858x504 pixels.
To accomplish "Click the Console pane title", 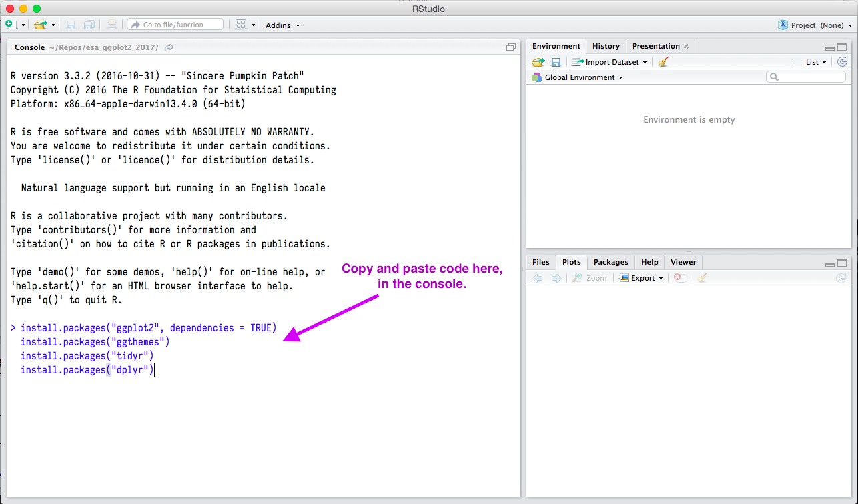I will (29, 47).
